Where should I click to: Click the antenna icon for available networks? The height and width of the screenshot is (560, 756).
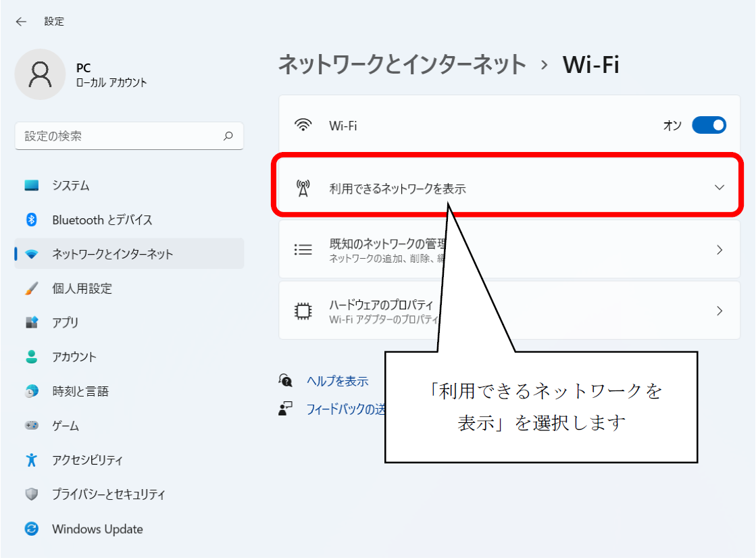click(303, 188)
